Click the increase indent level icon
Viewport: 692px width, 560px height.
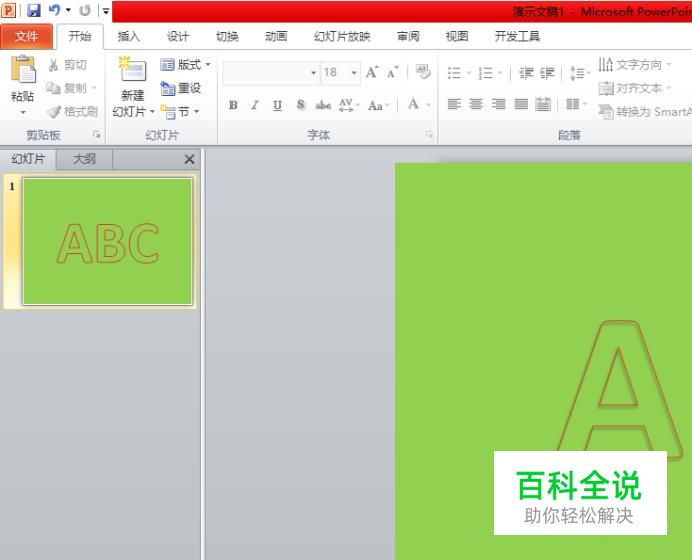coord(547,73)
